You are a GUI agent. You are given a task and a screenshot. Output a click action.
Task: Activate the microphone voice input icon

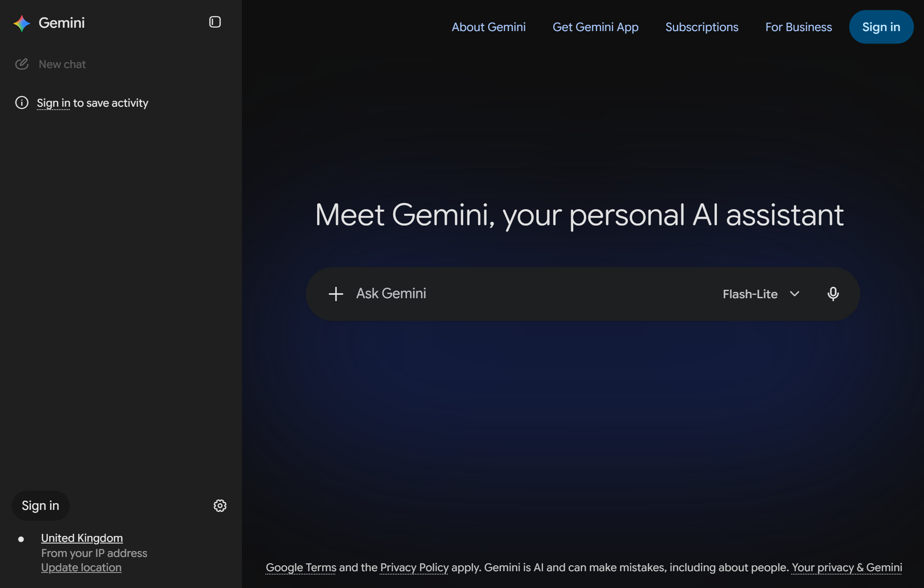833,294
